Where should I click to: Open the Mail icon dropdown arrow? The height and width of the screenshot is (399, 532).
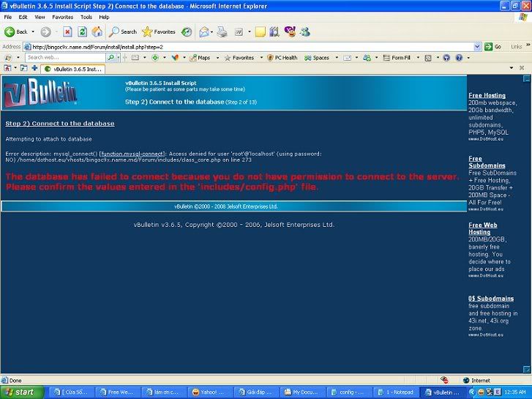[x=211, y=32]
